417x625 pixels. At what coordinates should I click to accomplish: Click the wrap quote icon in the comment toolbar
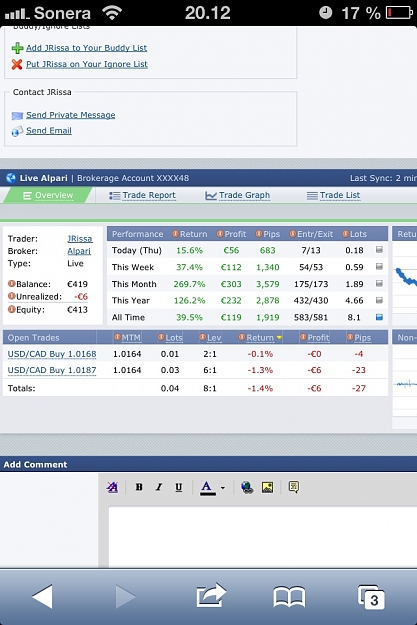pyautogui.click(x=294, y=487)
